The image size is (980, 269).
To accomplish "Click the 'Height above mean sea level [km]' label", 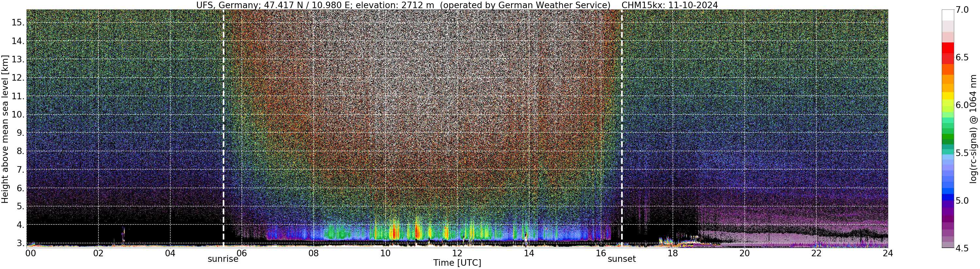I will (5, 129).
